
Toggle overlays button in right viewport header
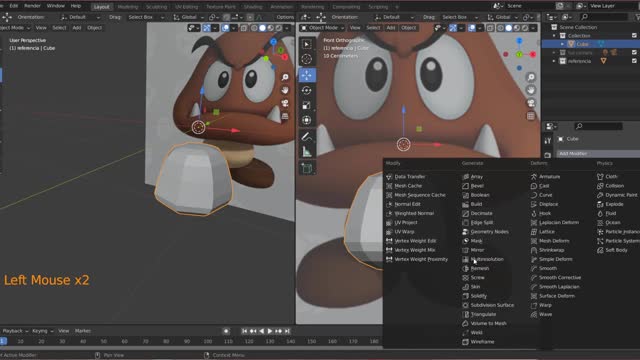472,28
